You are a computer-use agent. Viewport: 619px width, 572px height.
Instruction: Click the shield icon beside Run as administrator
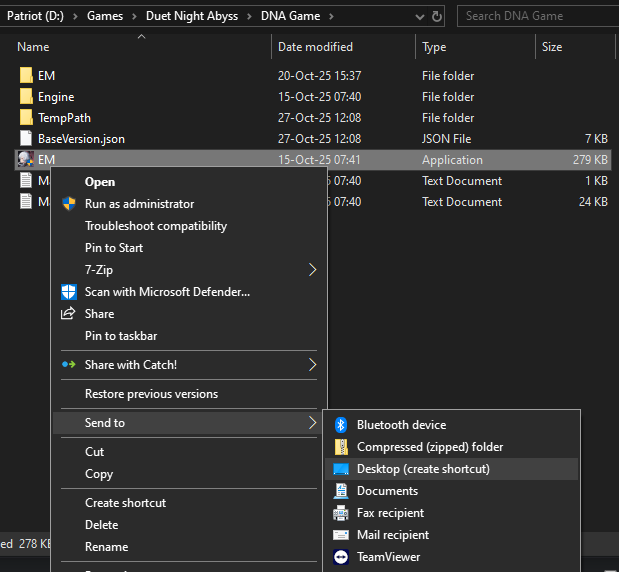pos(69,204)
